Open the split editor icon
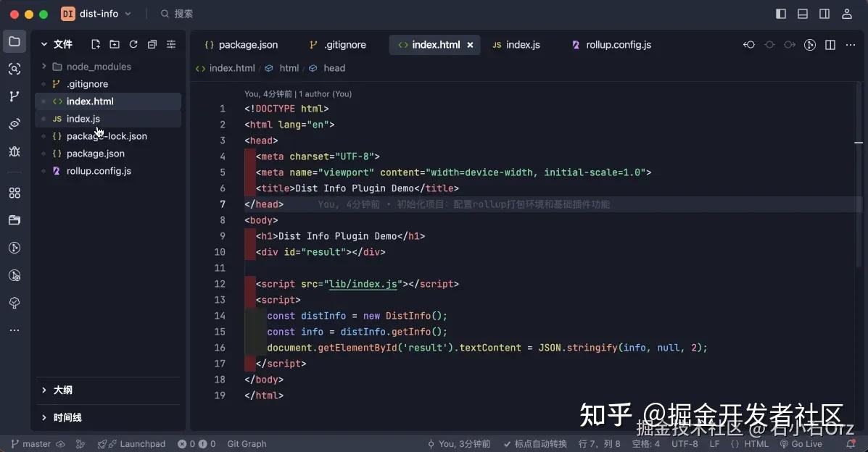868x452 pixels. coord(830,44)
